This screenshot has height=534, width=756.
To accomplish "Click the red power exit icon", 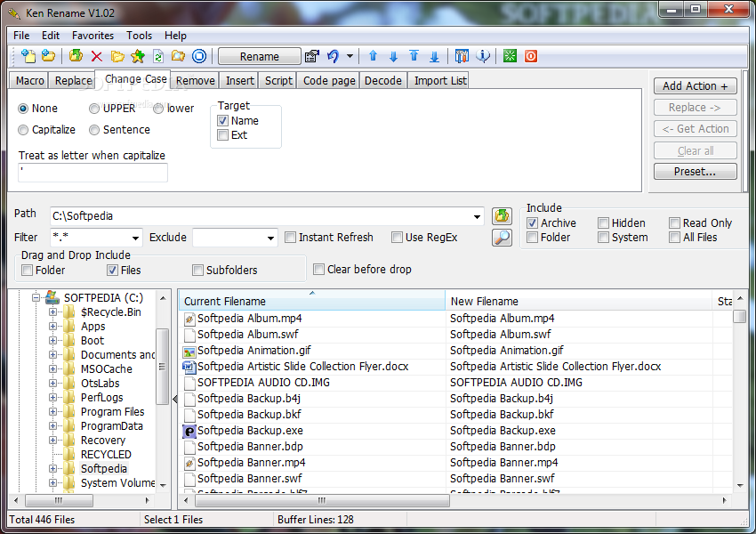I will (531, 56).
